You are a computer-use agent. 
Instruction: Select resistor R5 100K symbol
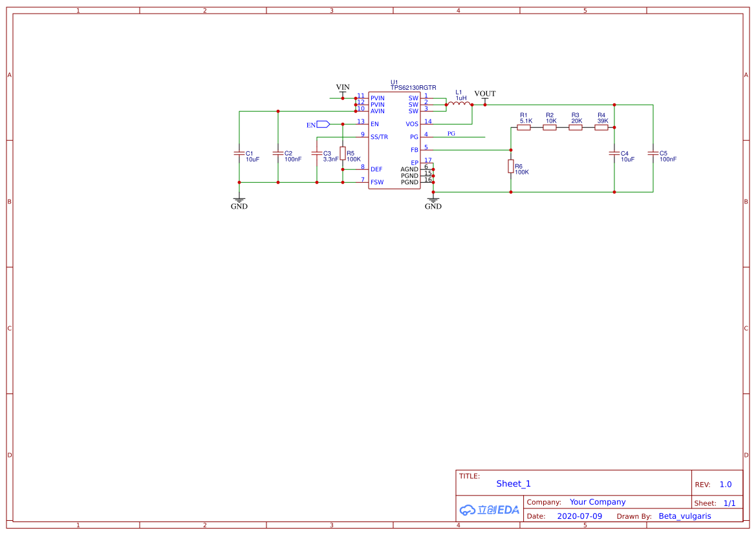pos(343,153)
